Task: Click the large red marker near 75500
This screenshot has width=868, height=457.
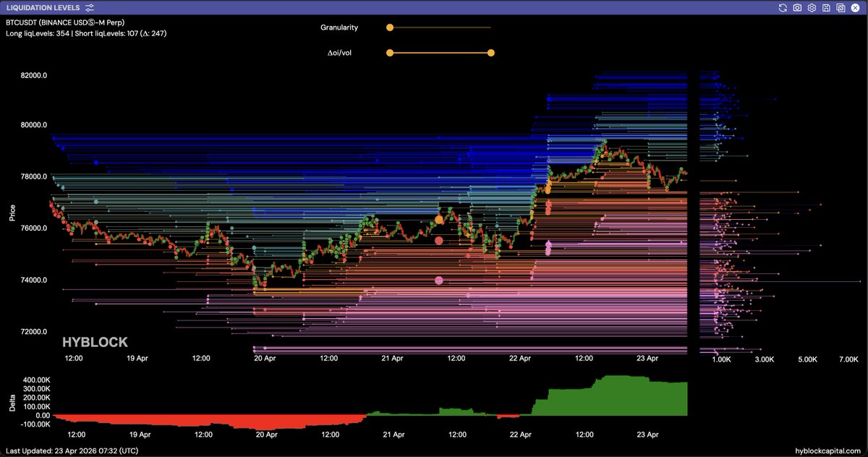Action: 439,241
